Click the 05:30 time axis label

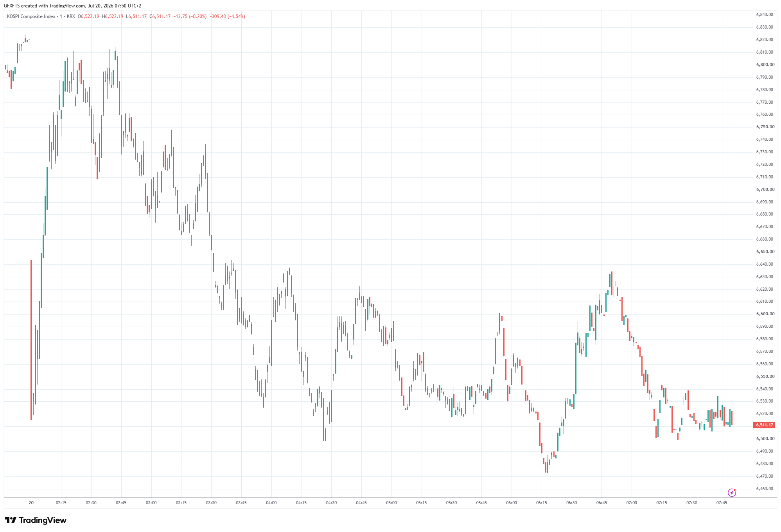coord(452,503)
